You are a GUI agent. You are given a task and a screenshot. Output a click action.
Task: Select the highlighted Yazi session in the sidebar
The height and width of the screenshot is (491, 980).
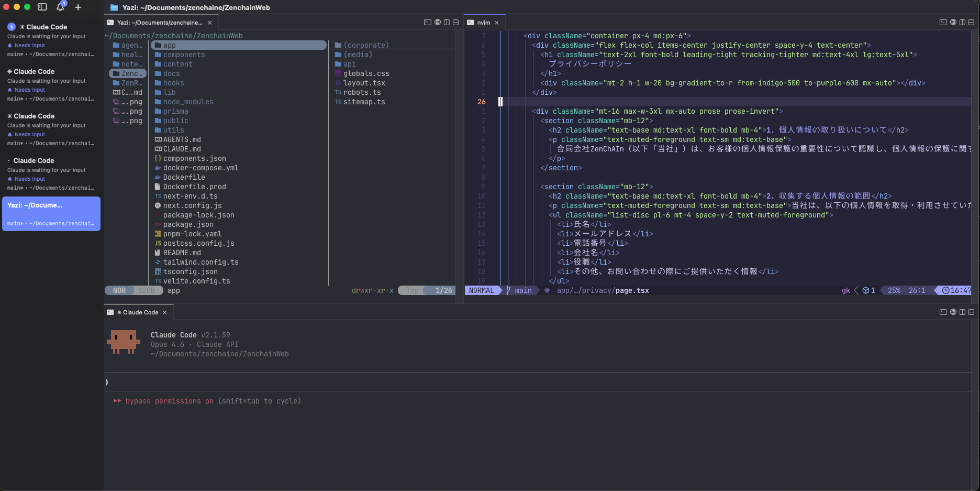[51, 213]
